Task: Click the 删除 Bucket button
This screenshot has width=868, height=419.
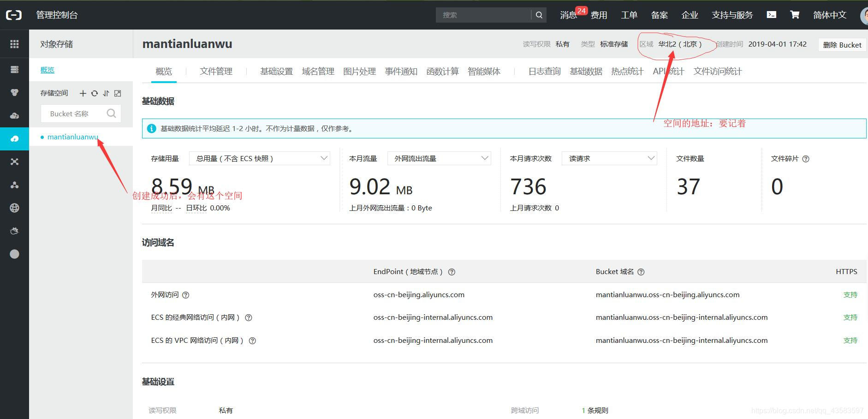Action: (x=842, y=45)
